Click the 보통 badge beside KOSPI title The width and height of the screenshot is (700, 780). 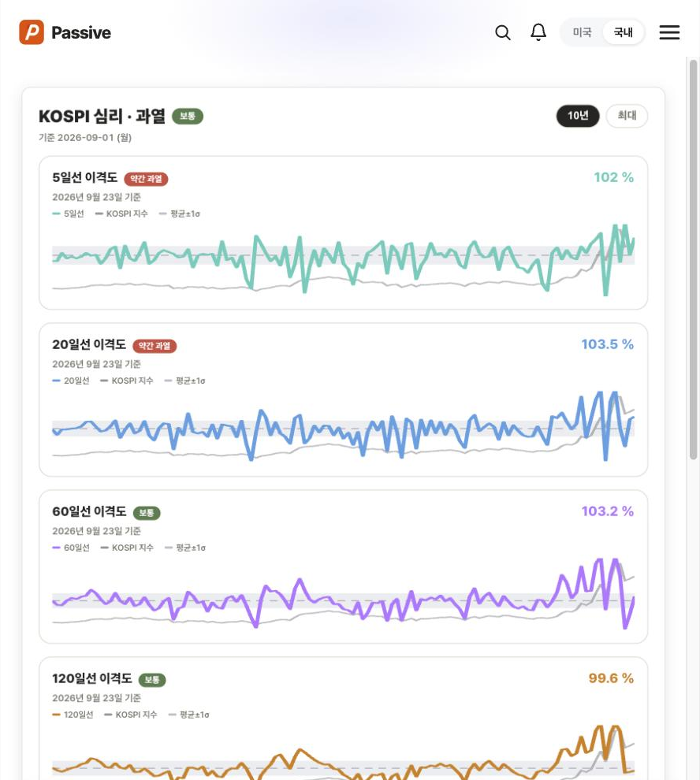pyautogui.click(x=188, y=116)
